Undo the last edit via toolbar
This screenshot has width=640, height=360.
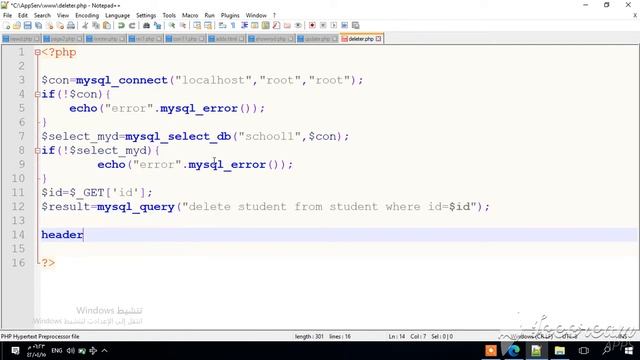pyautogui.click(x=121, y=25)
